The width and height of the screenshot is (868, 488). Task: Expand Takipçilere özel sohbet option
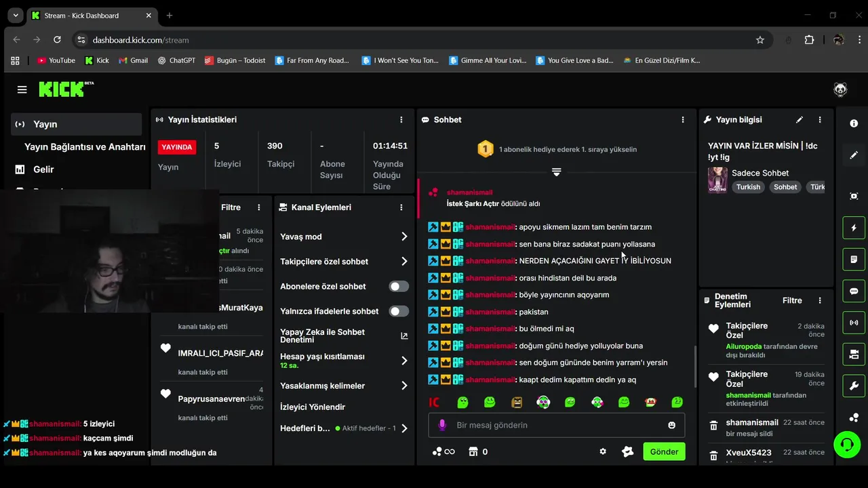click(404, 261)
